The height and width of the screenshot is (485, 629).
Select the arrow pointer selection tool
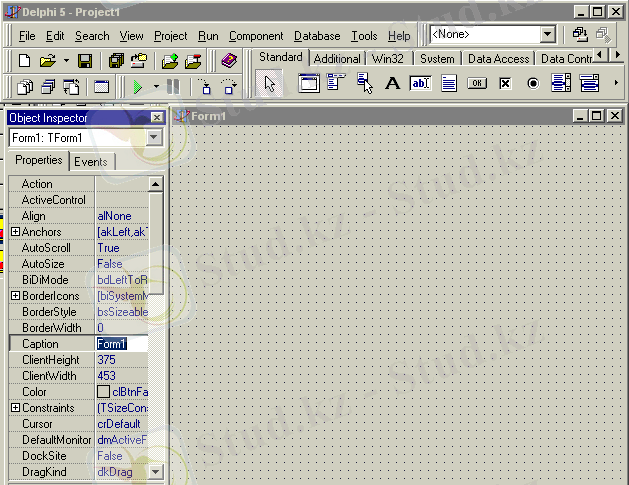point(270,83)
